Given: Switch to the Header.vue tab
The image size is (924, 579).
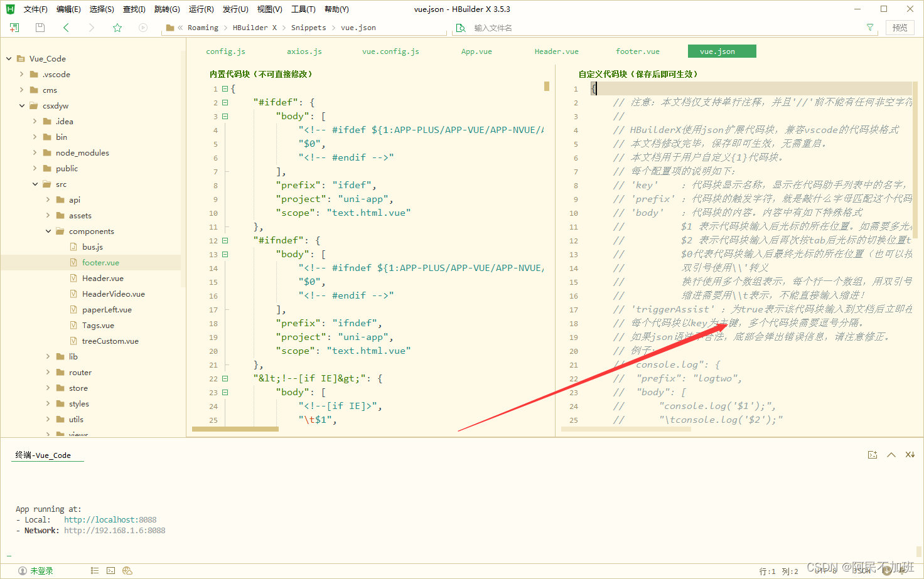Looking at the screenshot, I should click(x=557, y=51).
